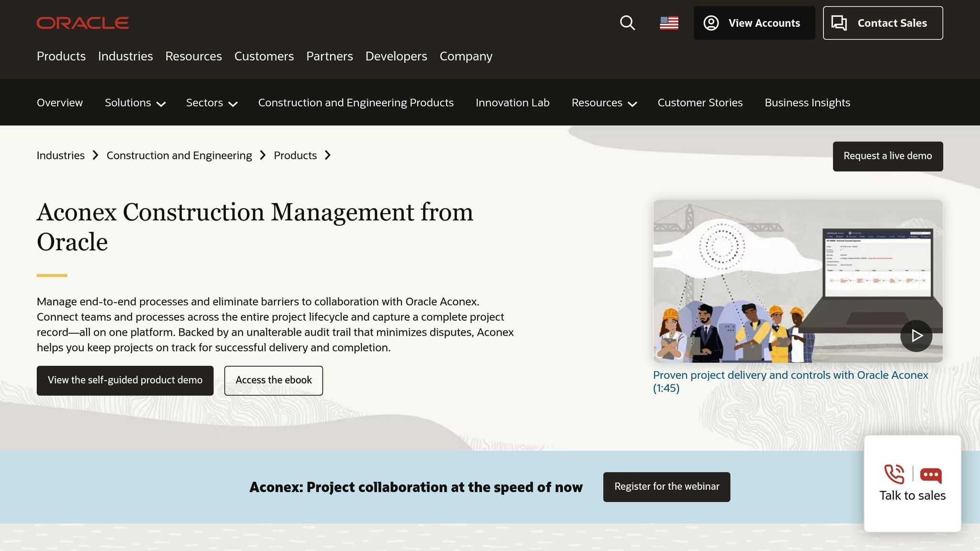The width and height of the screenshot is (980, 551).
Task: Expand the Solutions dropdown
Action: [x=135, y=103]
